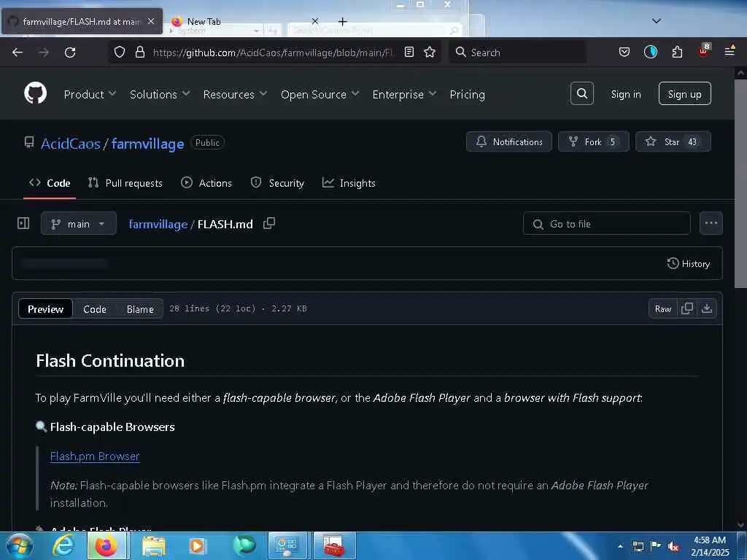
Task: Open the Firefox extensions puzzle icon
Action: coord(677,52)
